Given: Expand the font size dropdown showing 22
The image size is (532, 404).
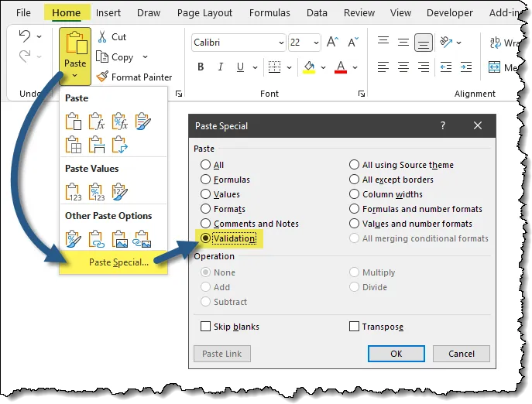Looking at the screenshot, I should (x=315, y=43).
